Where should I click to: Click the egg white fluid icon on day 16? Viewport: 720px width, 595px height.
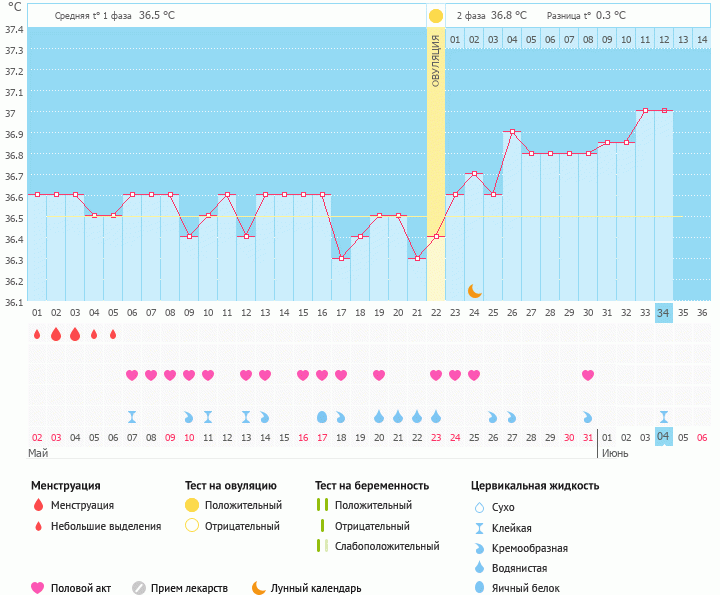point(322,416)
